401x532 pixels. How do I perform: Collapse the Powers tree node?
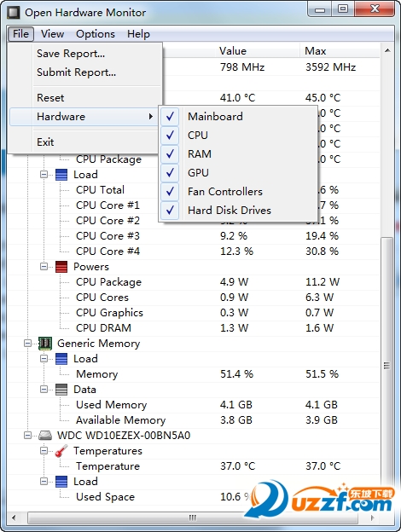pos(44,266)
